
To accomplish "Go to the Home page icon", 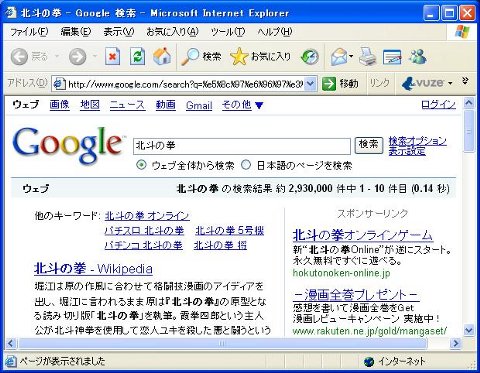I will (x=162, y=56).
